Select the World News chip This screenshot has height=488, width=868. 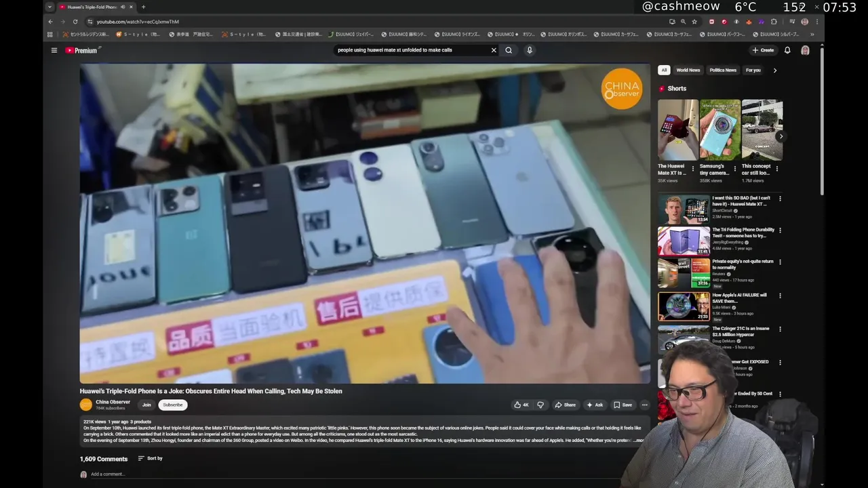[x=688, y=70]
